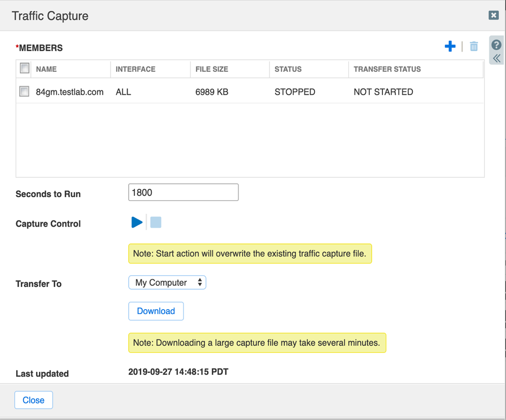The image size is (506, 420).
Task: Click the Close button at bottom
Action: pos(33,400)
